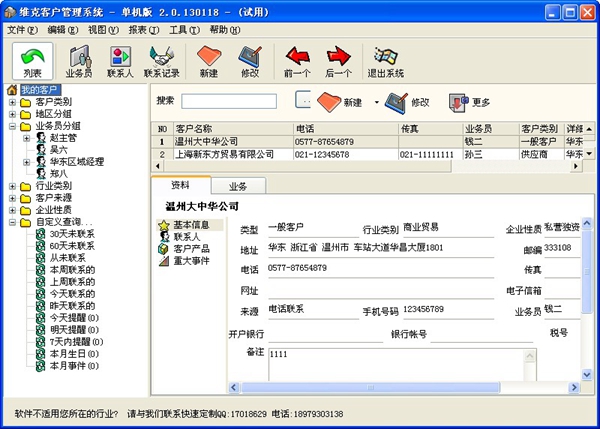Open the 业务员 salesperson toolbar icon
Screen dimensions: 600x429
(x=79, y=61)
